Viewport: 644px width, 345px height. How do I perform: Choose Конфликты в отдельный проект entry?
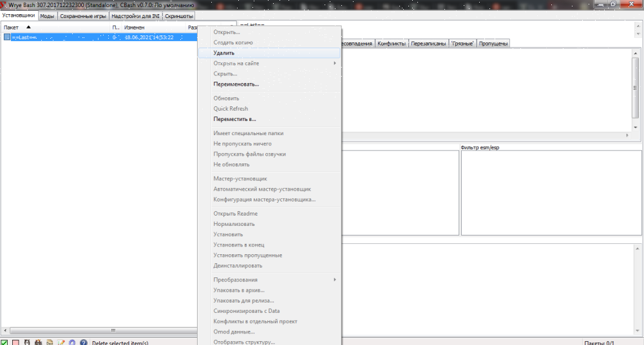coord(269,321)
